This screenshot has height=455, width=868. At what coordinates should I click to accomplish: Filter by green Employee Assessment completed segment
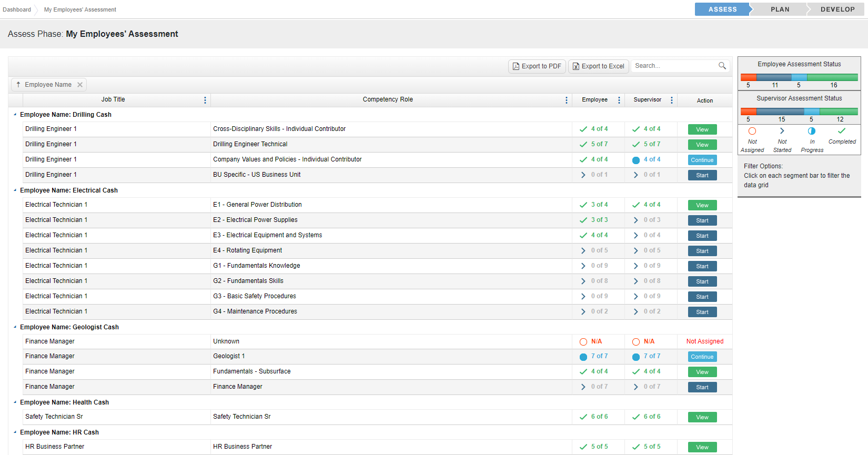(x=832, y=77)
